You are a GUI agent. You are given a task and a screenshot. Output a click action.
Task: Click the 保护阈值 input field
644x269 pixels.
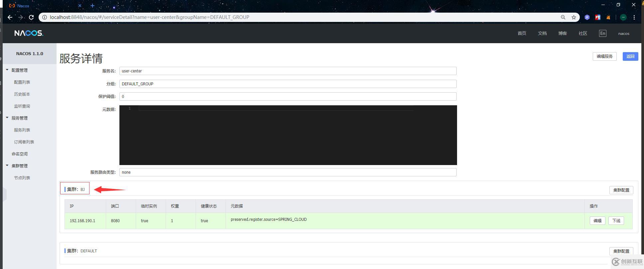click(288, 96)
